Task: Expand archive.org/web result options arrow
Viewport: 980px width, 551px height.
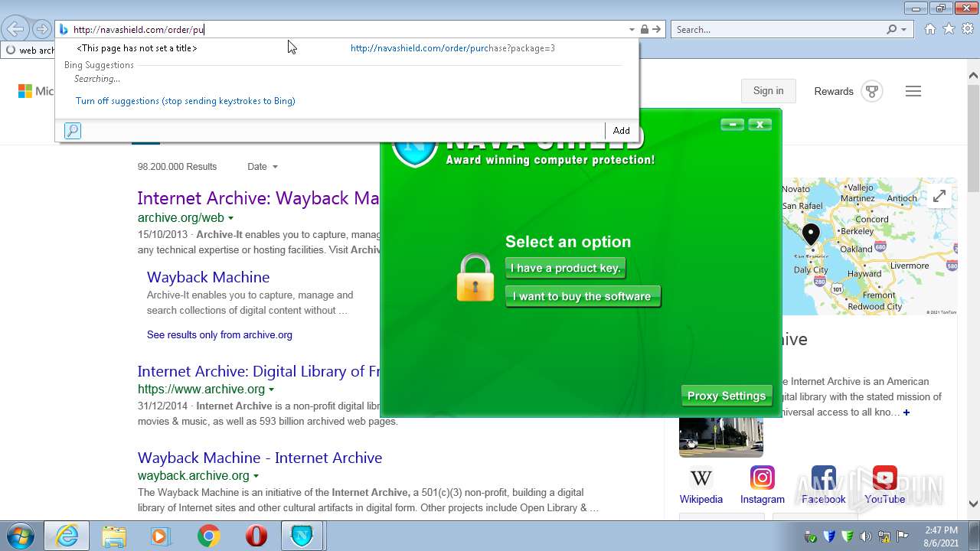Action: coord(230,219)
